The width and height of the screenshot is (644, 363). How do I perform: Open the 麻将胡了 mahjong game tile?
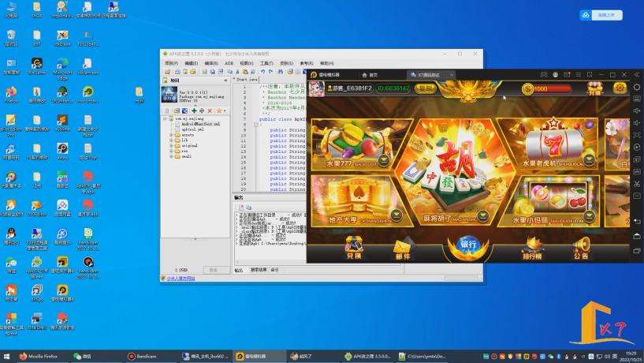[454, 172]
